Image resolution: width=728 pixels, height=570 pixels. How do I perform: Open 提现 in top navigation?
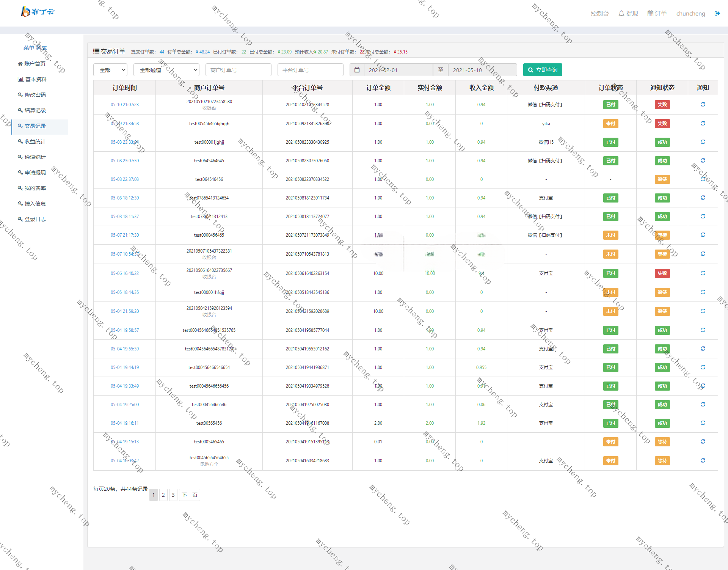pos(628,14)
